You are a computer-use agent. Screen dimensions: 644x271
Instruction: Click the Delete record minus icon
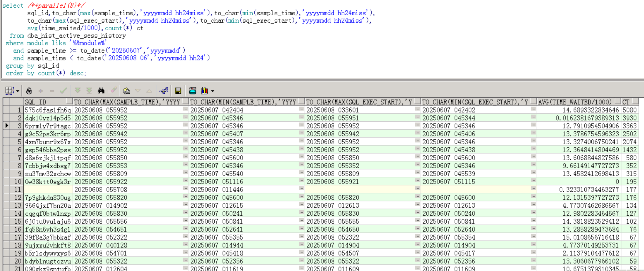click(52, 91)
